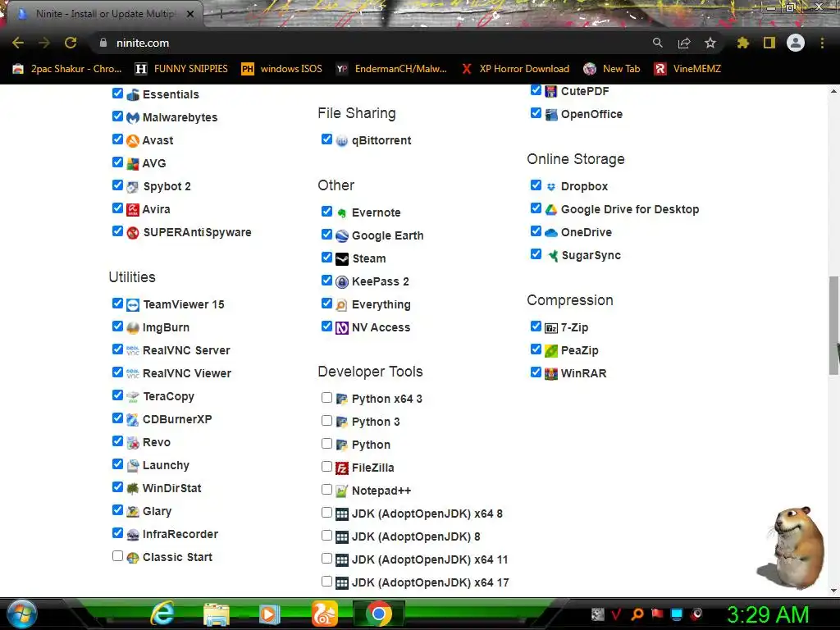
Task: Open the extensions puzzle icon
Action: coord(742,43)
